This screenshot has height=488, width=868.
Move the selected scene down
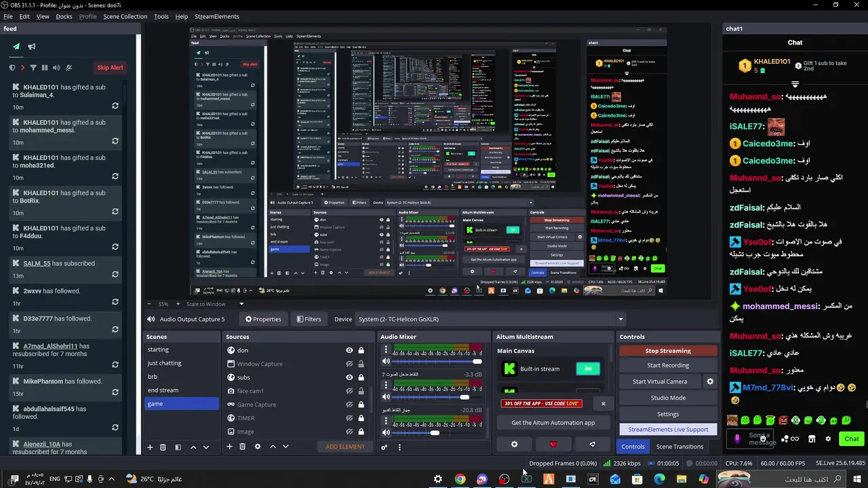206,447
